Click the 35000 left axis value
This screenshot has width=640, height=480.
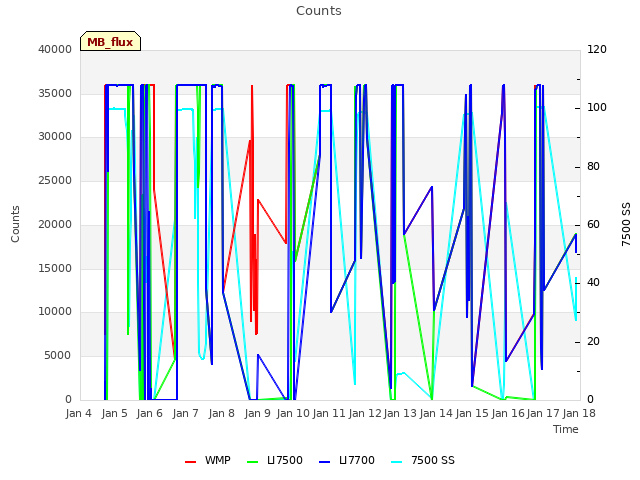[x=55, y=93]
